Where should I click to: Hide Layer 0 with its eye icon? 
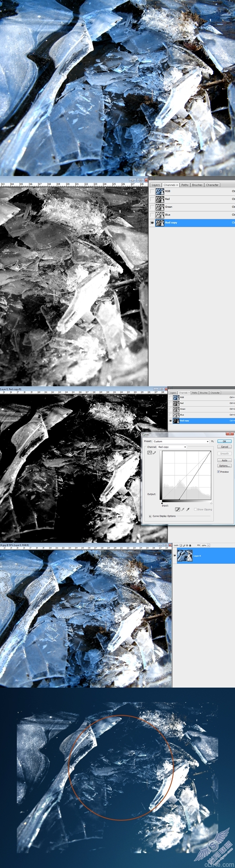pyautogui.click(x=175, y=556)
